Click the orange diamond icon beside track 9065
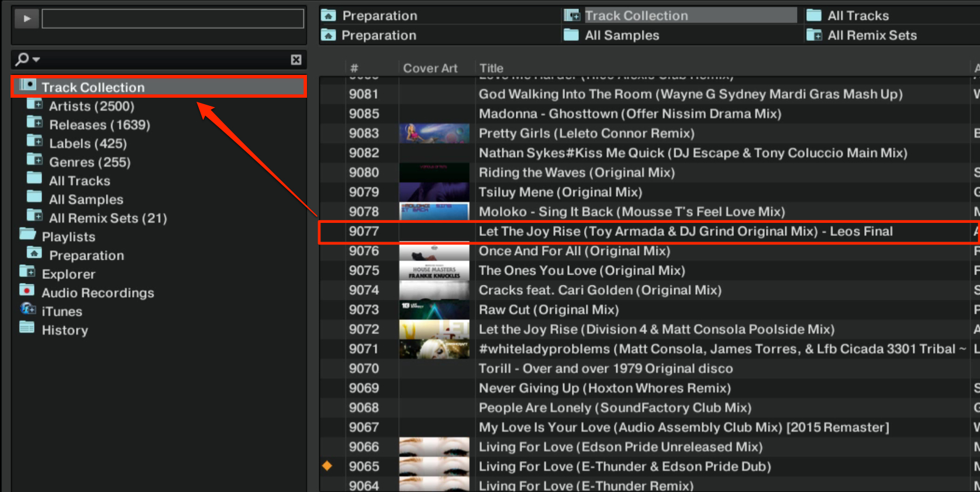This screenshot has height=492, width=980. (327, 466)
